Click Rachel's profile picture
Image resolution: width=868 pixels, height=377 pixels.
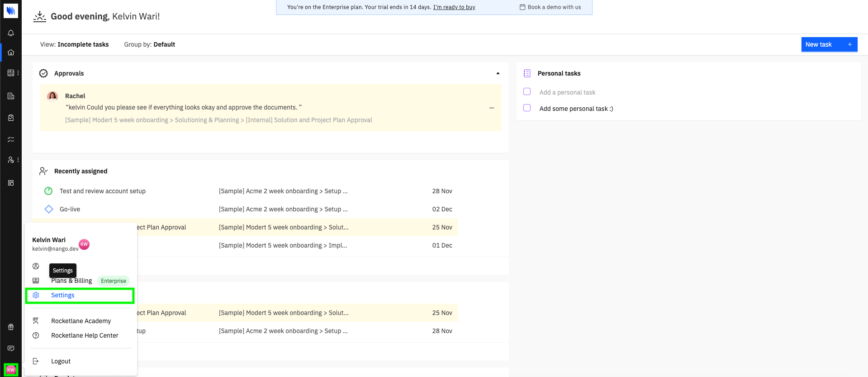[x=52, y=96]
